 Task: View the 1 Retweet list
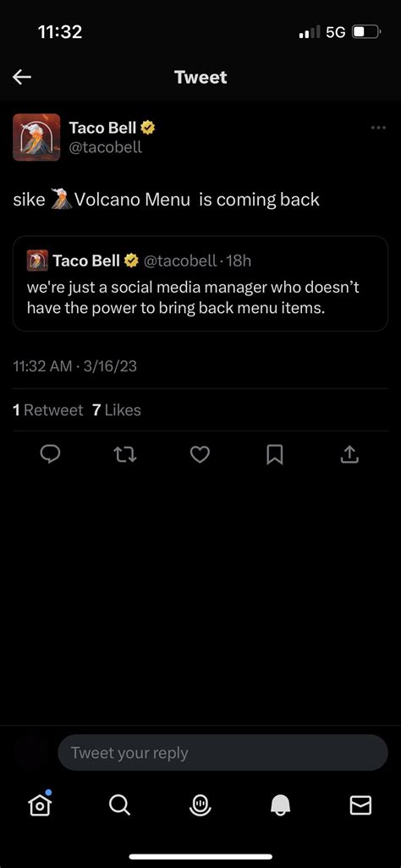(47, 410)
